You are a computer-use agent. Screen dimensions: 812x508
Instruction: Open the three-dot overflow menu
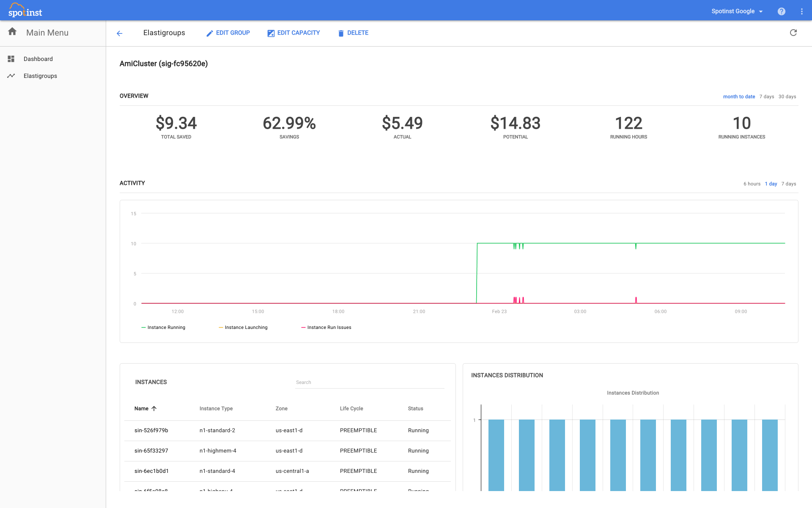point(802,11)
